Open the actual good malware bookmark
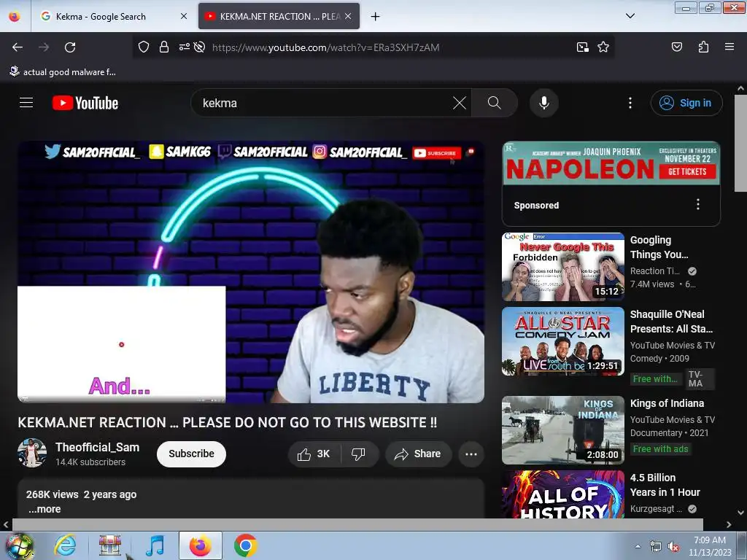This screenshot has height=560, width=747. tap(63, 72)
